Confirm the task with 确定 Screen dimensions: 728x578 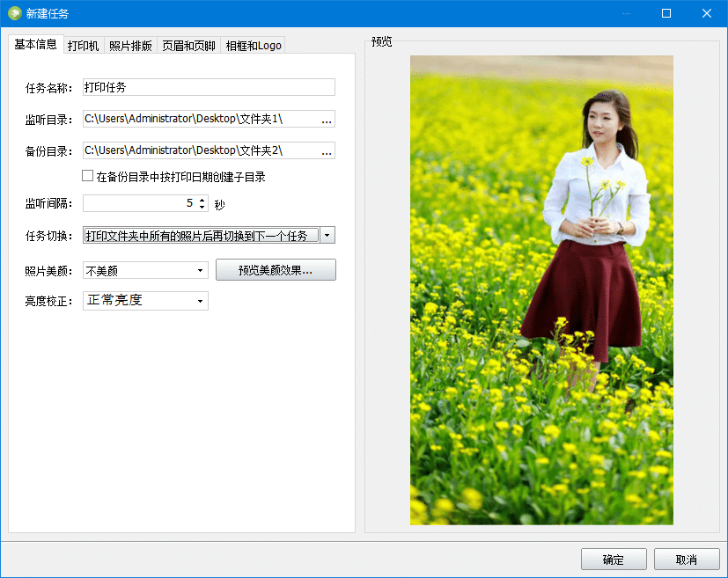coord(613,559)
